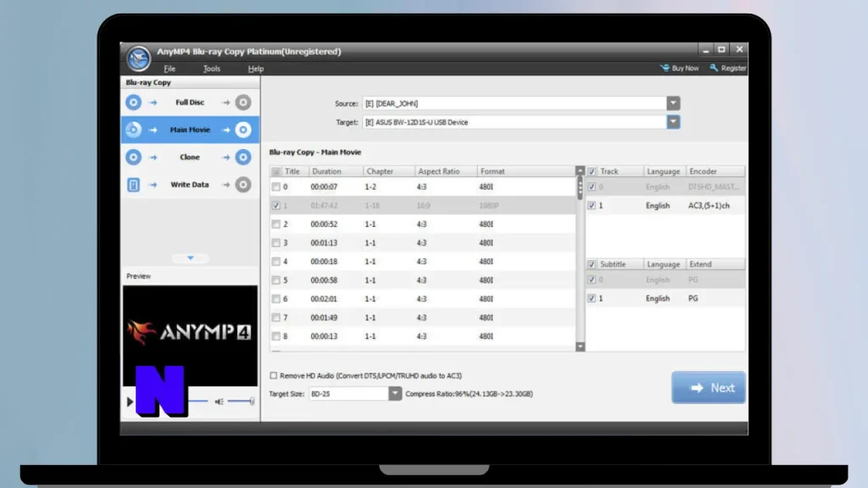Play the preview video
The width and height of the screenshot is (868, 488).
(130, 402)
